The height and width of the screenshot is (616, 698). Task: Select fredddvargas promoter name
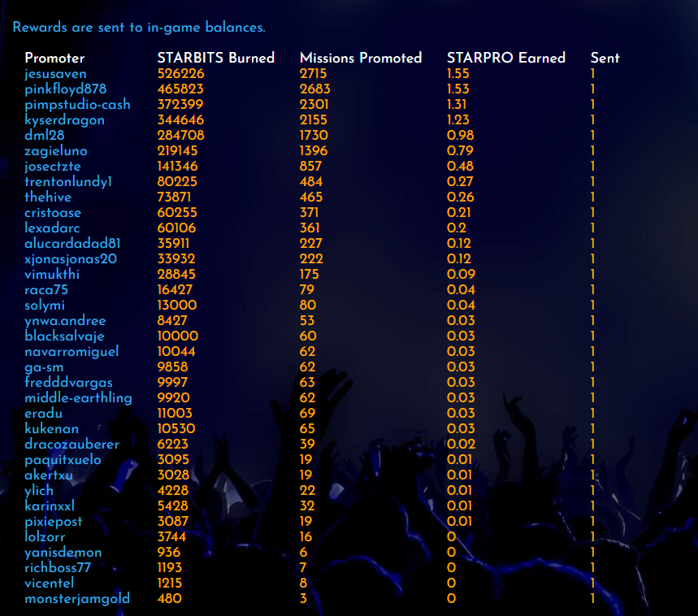(x=68, y=382)
